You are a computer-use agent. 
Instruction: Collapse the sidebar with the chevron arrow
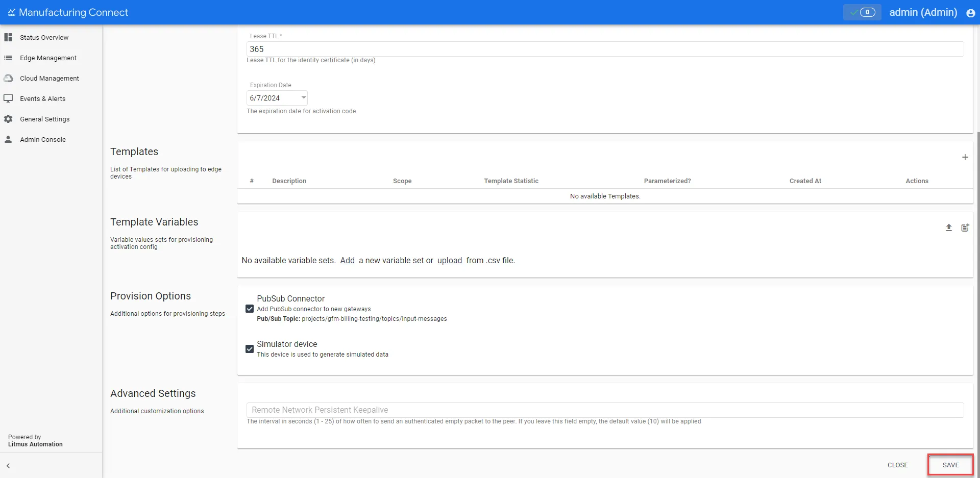8,466
